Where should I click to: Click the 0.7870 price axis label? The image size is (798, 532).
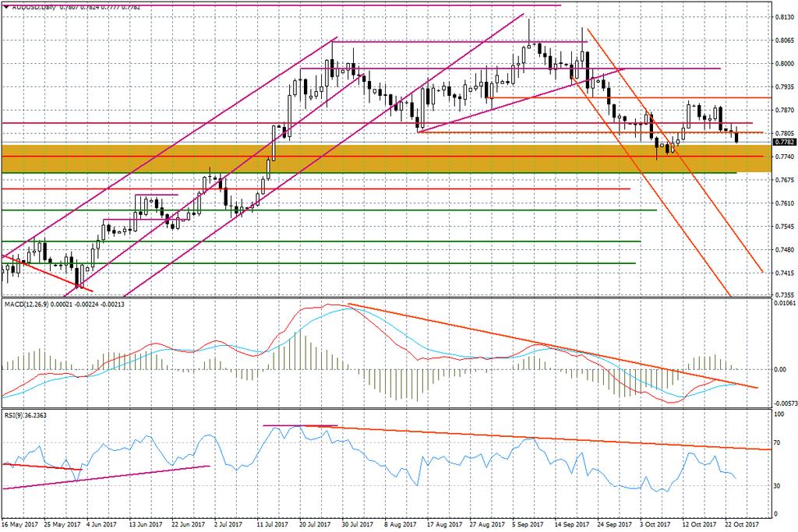point(784,111)
